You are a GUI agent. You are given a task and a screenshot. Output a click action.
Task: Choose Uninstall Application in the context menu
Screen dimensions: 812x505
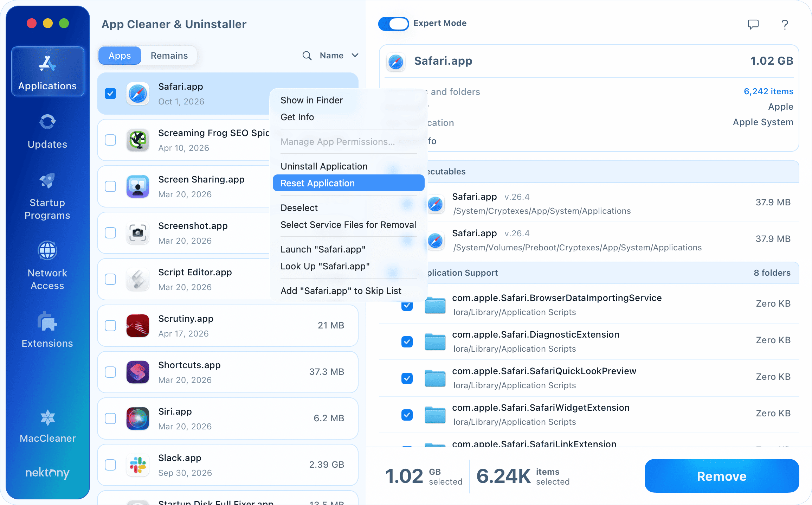[348, 166]
